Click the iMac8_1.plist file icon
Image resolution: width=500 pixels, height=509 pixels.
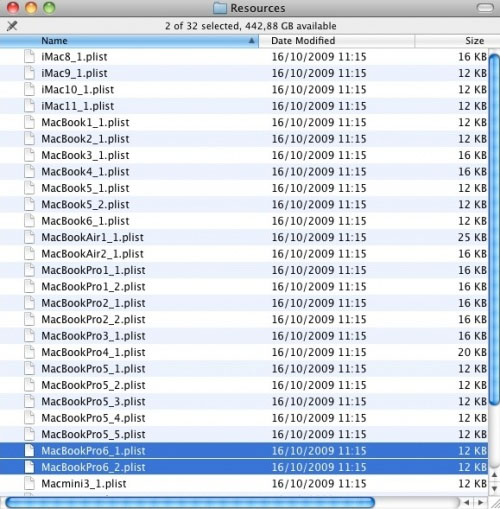click(x=29, y=56)
